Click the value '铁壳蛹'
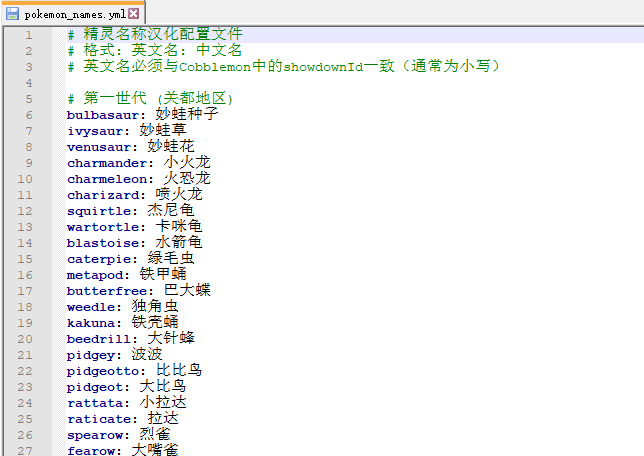Image resolution: width=644 pixels, height=456 pixels. point(155,322)
